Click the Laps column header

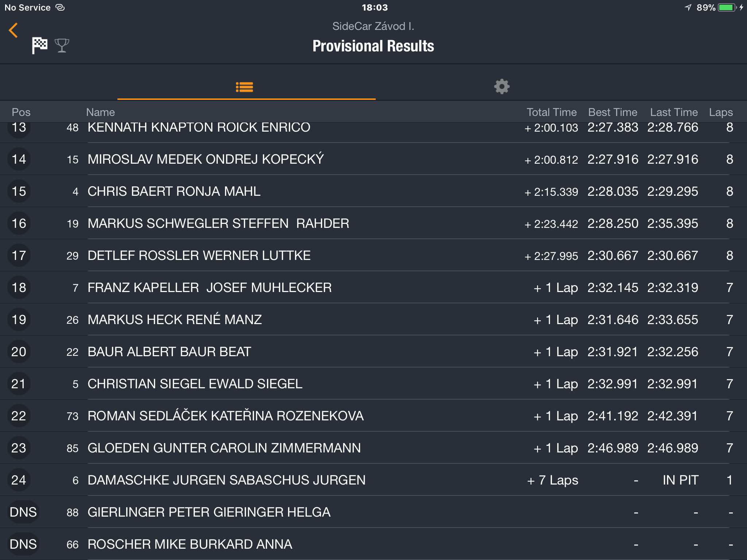(721, 112)
